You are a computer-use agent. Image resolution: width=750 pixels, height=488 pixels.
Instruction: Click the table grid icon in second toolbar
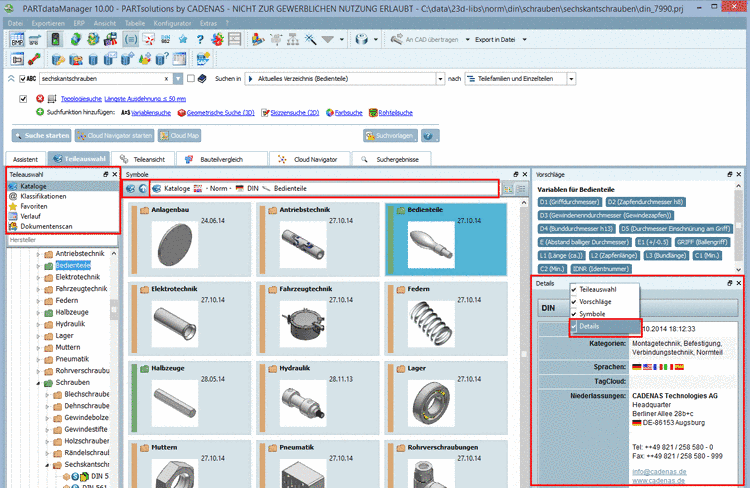pos(179,59)
